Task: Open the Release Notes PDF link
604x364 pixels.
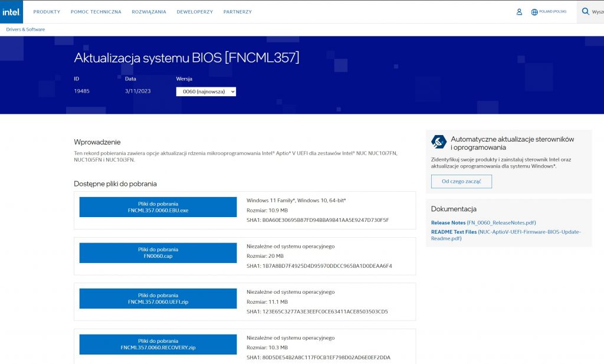Action: [483, 223]
